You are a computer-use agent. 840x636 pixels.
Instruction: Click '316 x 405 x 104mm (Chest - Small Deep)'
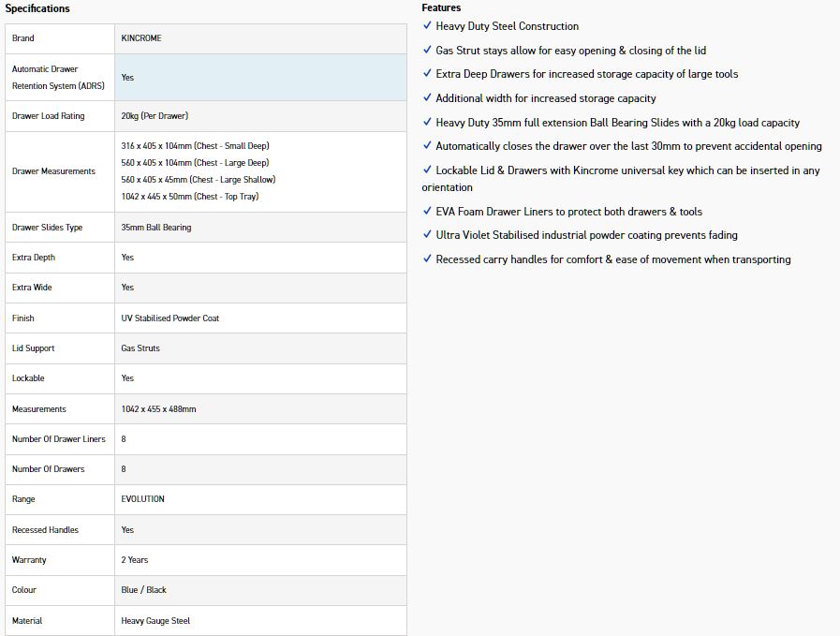(x=196, y=146)
